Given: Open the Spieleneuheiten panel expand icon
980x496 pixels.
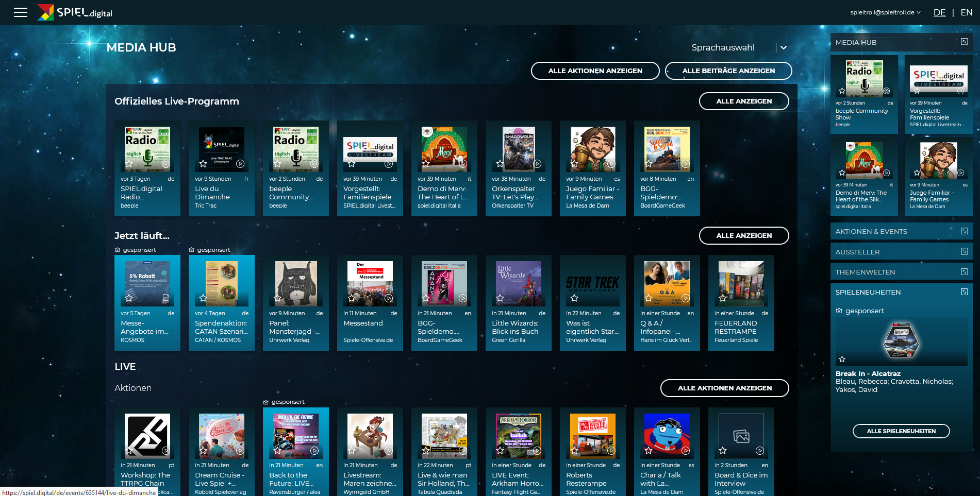Looking at the screenshot, I should click(964, 292).
